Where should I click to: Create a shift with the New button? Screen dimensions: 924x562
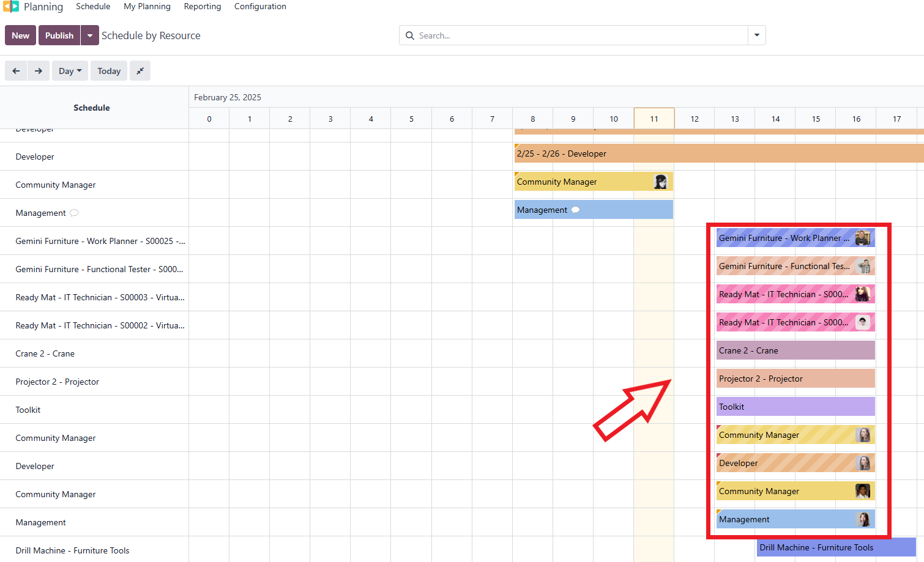point(20,35)
